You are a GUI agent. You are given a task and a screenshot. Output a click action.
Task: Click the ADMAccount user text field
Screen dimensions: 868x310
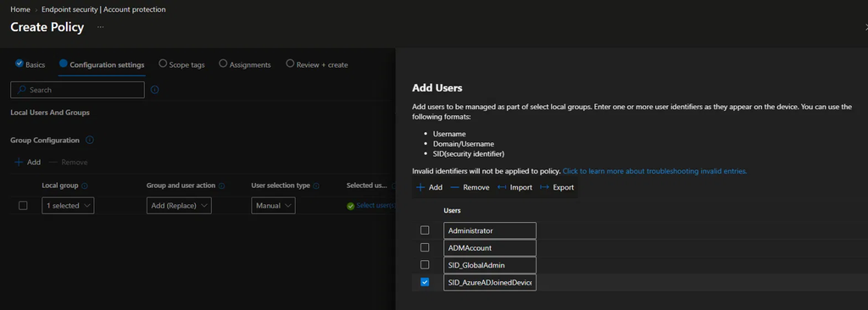pos(490,247)
